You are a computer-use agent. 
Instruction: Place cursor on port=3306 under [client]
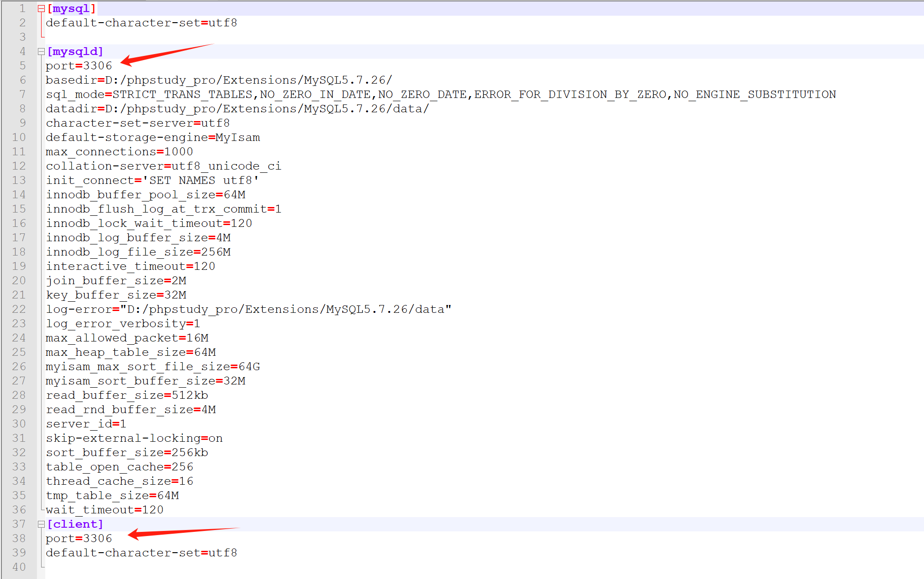pyautogui.click(x=79, y=538)
